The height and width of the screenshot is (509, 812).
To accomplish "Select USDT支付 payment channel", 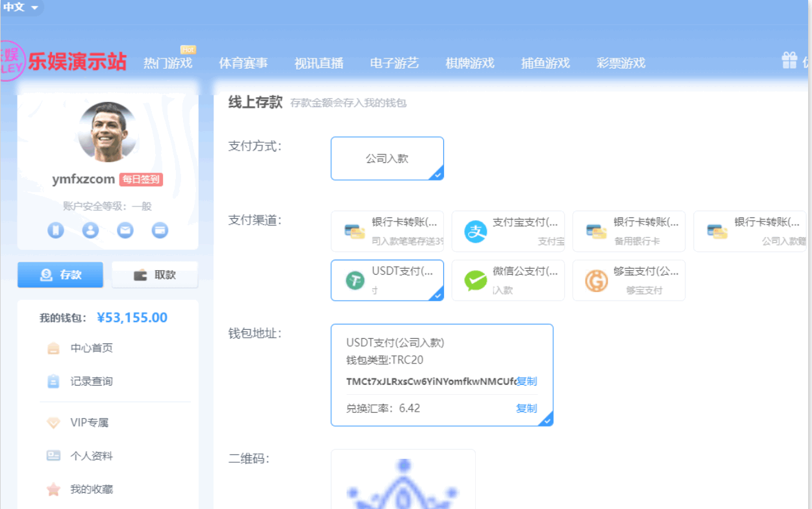I will 387,280.
